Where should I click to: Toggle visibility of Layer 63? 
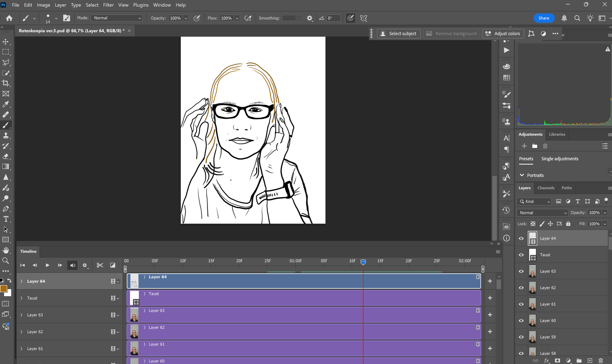click(521, 271)
